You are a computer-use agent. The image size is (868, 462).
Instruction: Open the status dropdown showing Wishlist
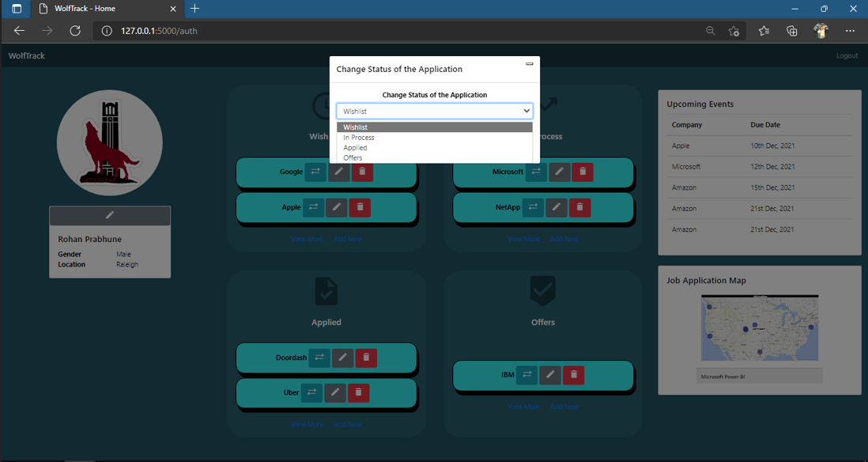click(435, 111)
